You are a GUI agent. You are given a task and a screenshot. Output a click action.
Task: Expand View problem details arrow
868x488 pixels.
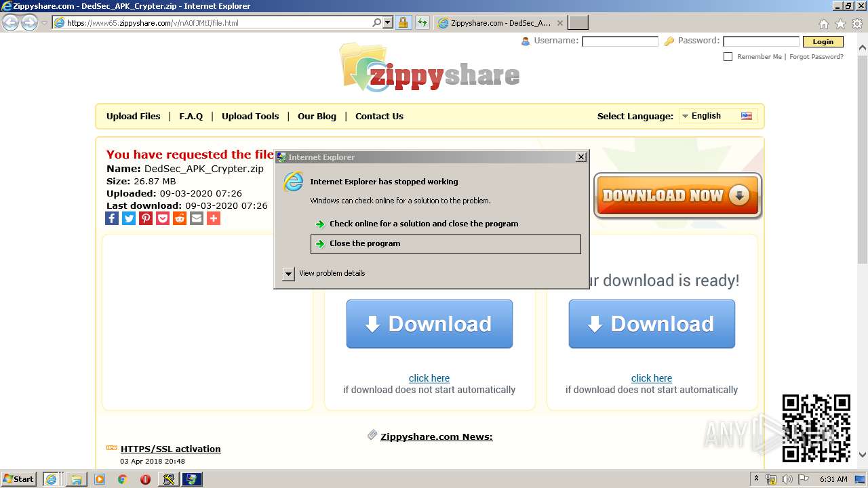click(289, 274)
